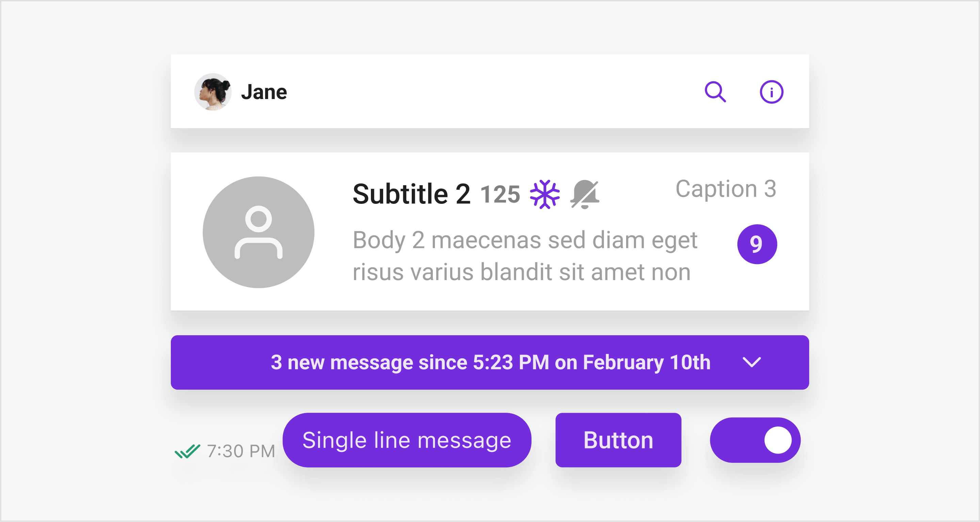Image resolution: width=980 pixels, height=522 pixels.
Task: Click the purple snowflake icon
Action: tap(545, 194)
